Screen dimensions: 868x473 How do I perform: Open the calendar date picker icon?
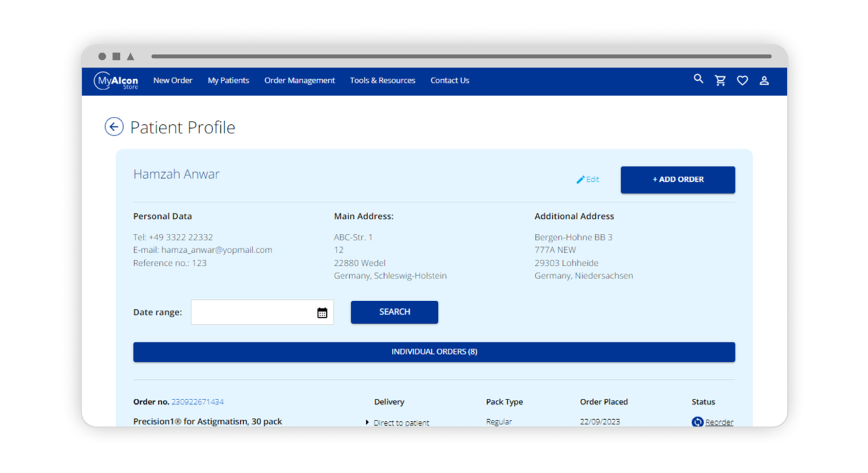(x=322, y=313)
